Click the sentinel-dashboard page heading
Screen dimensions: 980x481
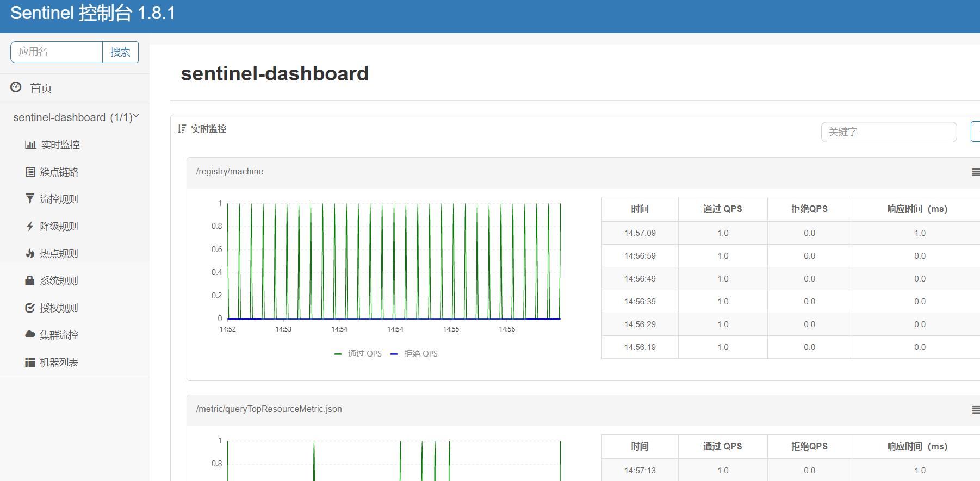pyautogui.click(x=275, y=73)
